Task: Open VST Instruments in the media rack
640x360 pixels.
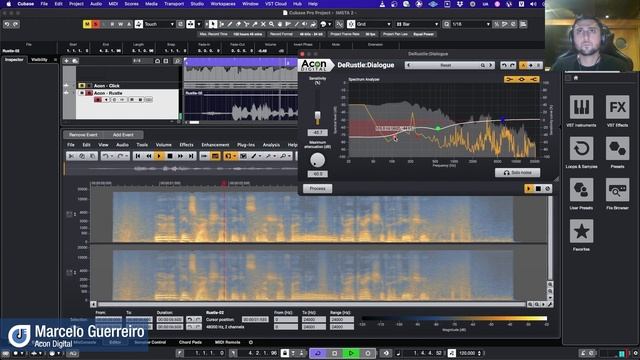Action: [x=581, y=107]
